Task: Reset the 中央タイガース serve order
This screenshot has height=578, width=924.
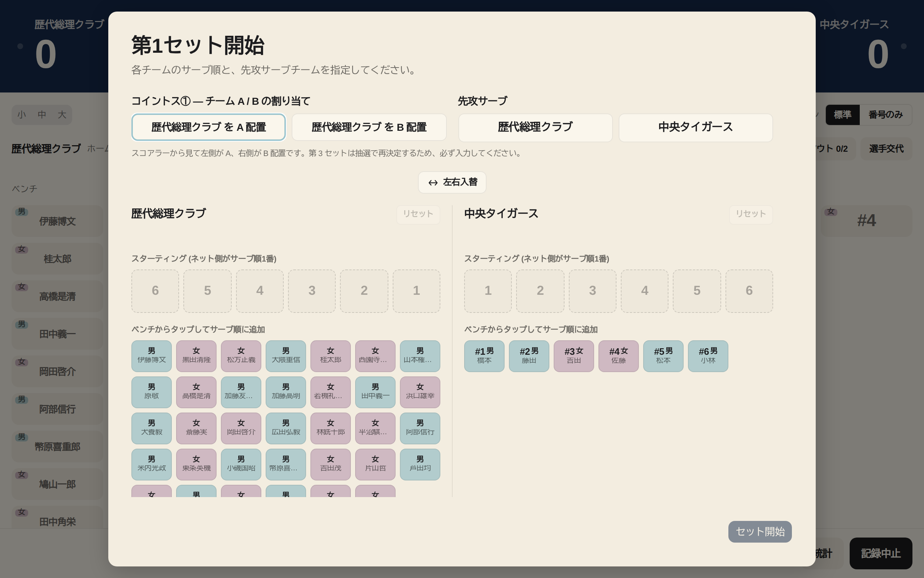Action: coord(751,215)
